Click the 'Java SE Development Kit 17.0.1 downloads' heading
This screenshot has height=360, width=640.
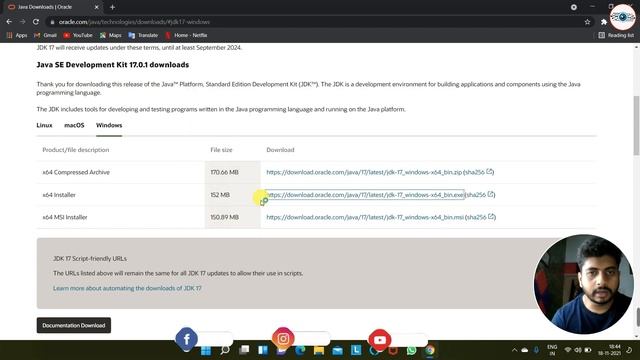point(113,65)
